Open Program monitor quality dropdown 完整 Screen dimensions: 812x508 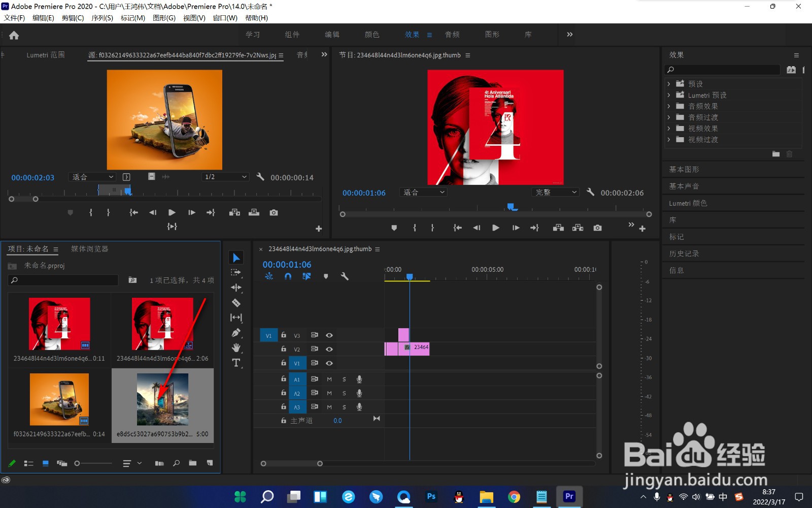556,192
